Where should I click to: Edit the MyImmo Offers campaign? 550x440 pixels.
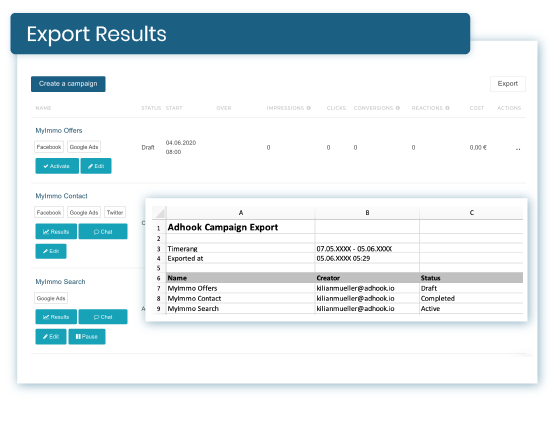pos(96,166)
